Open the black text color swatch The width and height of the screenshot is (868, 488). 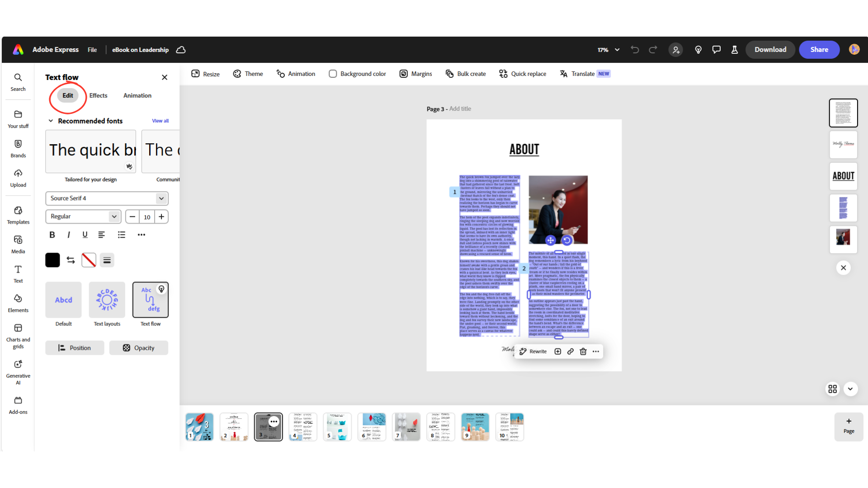tap(52, 260)
